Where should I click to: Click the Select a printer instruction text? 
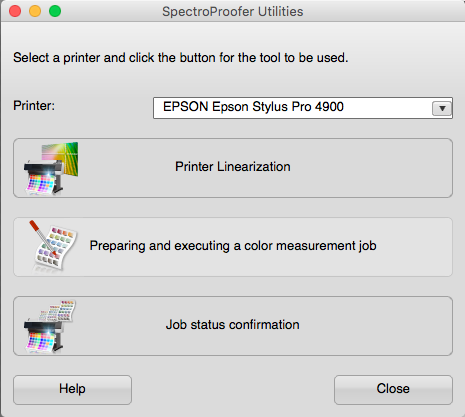(x=181, y=58)
